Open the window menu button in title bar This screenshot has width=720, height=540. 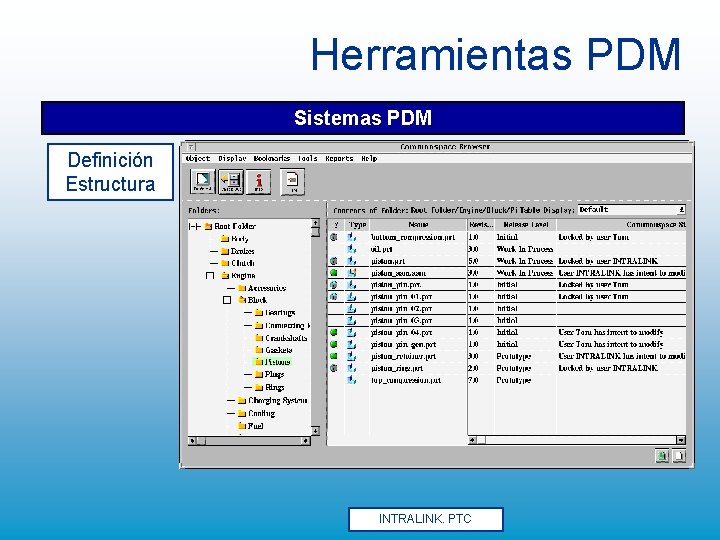191,147
